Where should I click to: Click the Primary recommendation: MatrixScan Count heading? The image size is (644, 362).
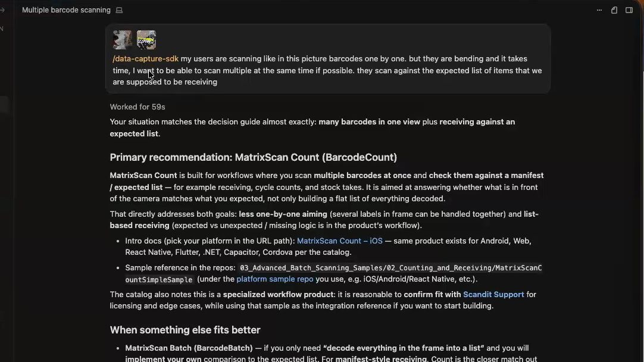pos(253,157)
